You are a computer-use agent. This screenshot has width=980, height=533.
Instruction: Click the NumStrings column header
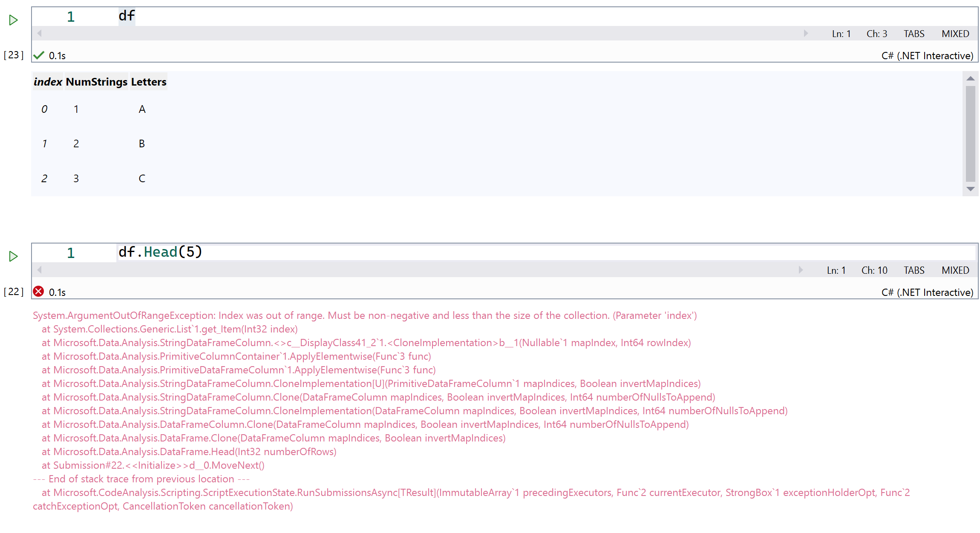coord(96,82)
